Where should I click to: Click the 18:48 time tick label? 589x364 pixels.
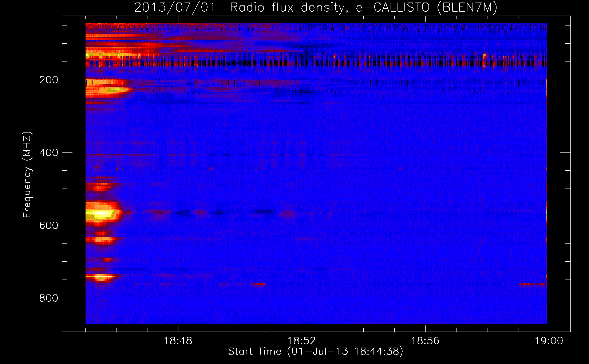pyautogui.click(x=178, y=341)
